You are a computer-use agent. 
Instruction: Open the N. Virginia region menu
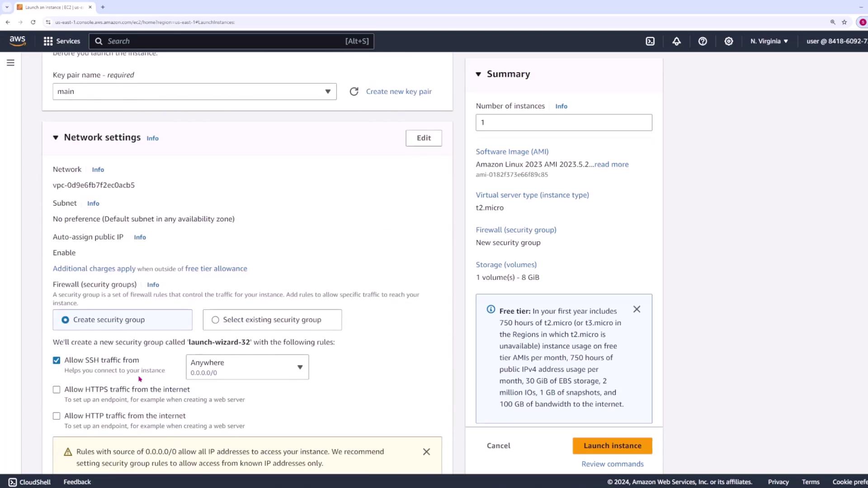[x=769, y=41]
